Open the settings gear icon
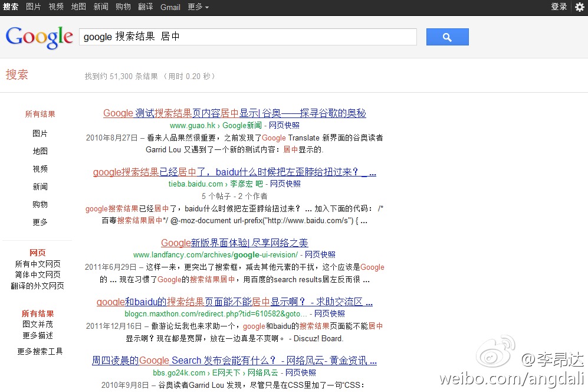 (x=579, y=6)
